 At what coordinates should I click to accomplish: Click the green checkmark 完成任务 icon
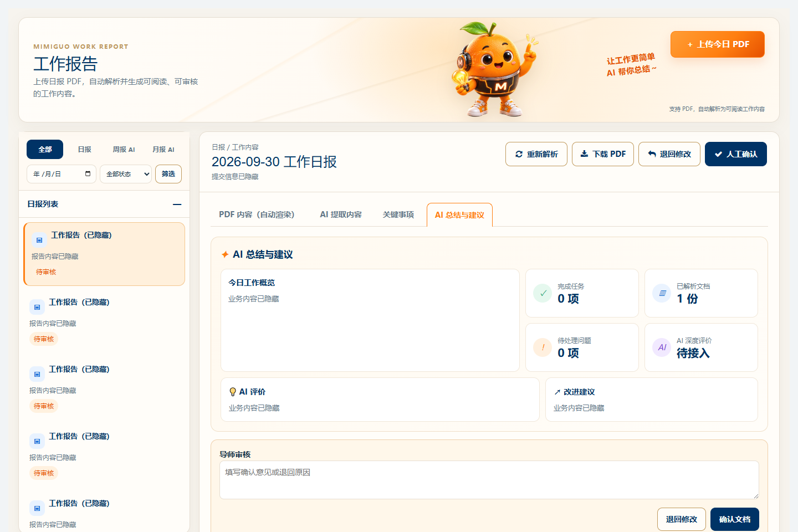543,293
